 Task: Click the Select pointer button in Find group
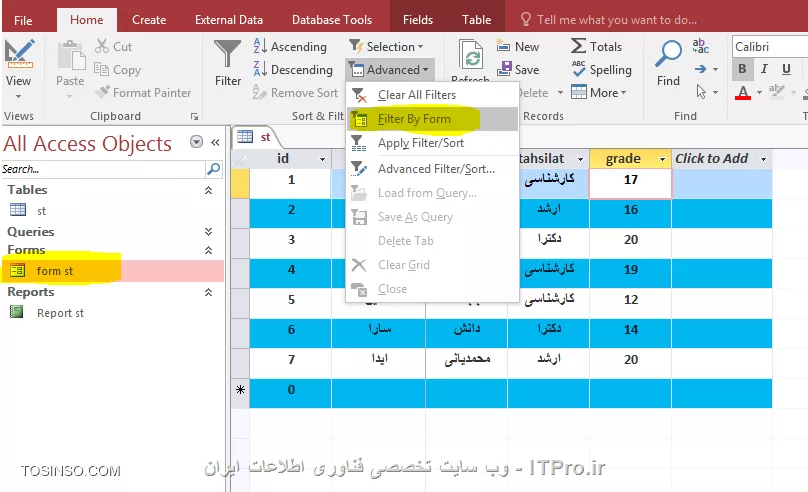tap(701, 92)
